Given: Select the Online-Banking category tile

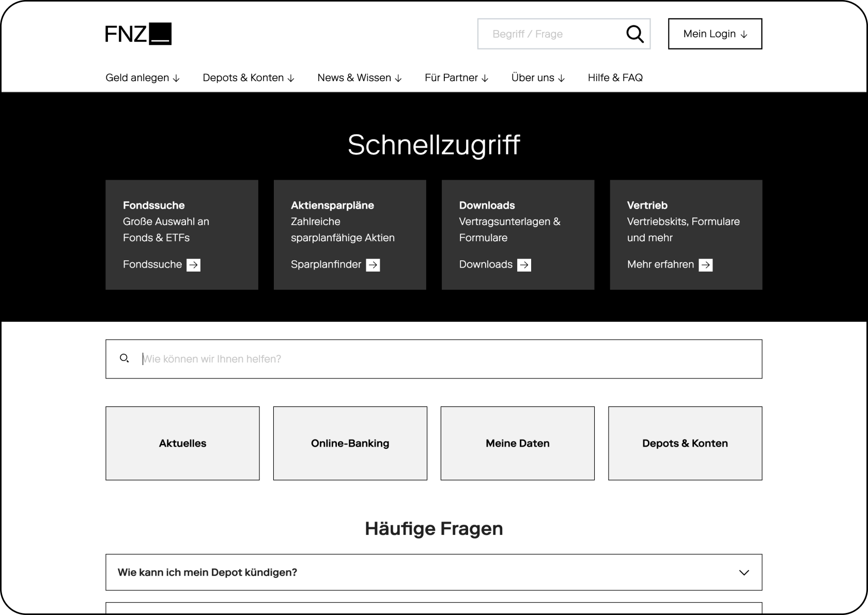Looking at the screenshot, I should point(350,443).
